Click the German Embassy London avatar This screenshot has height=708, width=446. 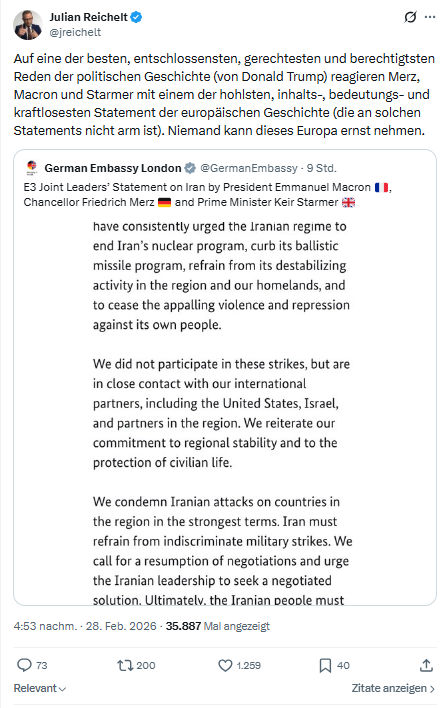click(32, 168)
